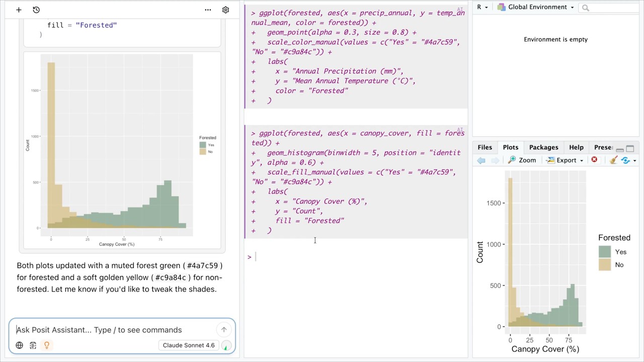Switch to the Packages tab
Screen dimensions: 644x362
tap(543, 147)
